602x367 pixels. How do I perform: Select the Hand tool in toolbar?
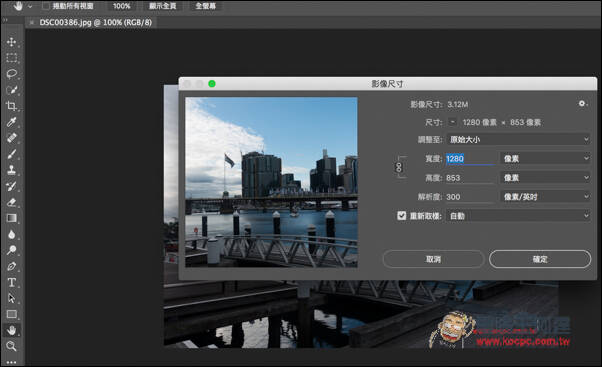12,330
